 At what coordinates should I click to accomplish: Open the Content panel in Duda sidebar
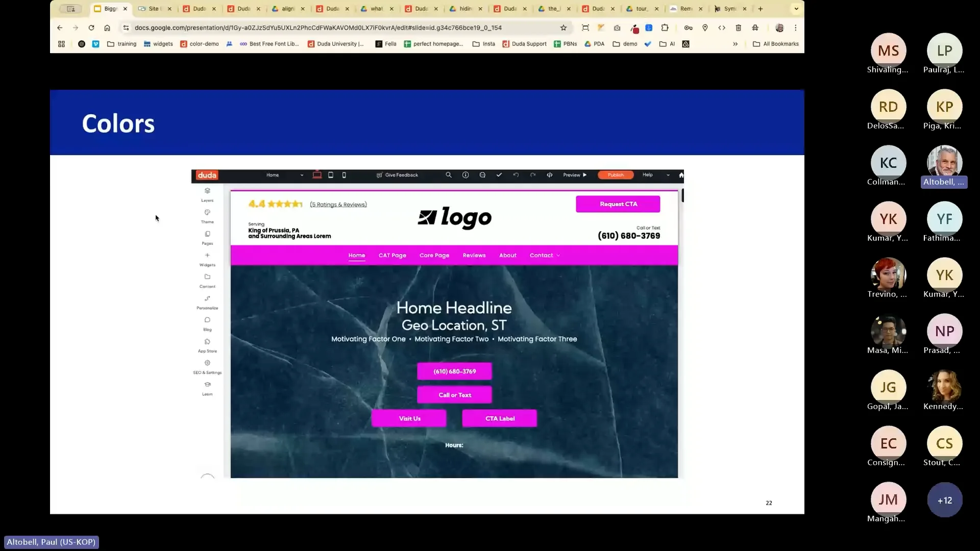point(207,281)
